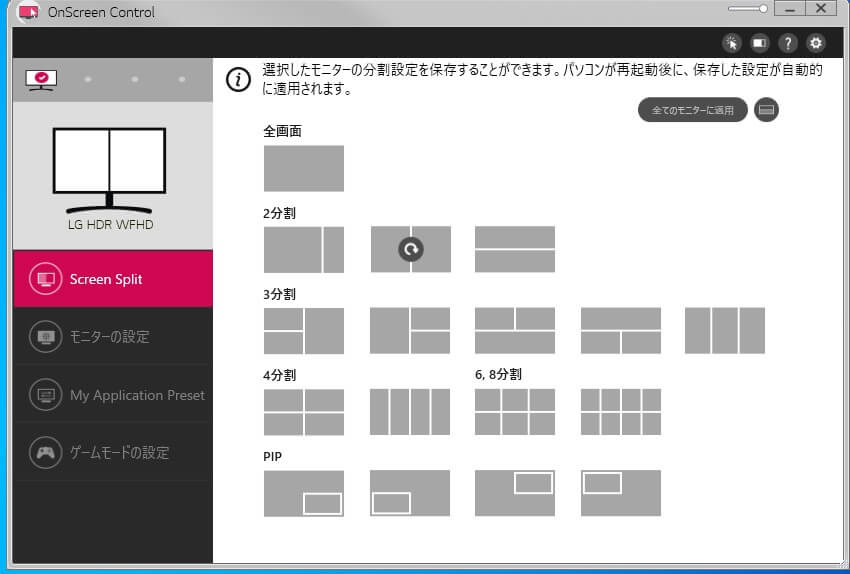This screenshot has width=850, height=574.
Task: Choose PIP layout with bottom-left inset
Action: [410, 493]
